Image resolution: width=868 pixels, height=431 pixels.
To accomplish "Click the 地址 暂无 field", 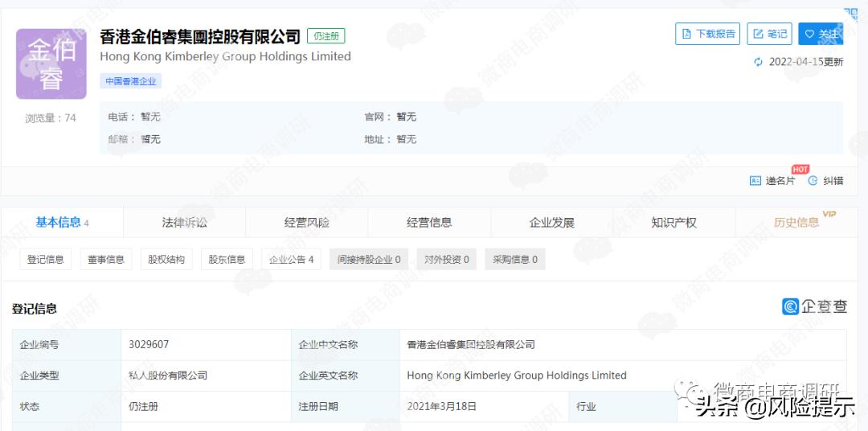I will click(x=391, y=140).
